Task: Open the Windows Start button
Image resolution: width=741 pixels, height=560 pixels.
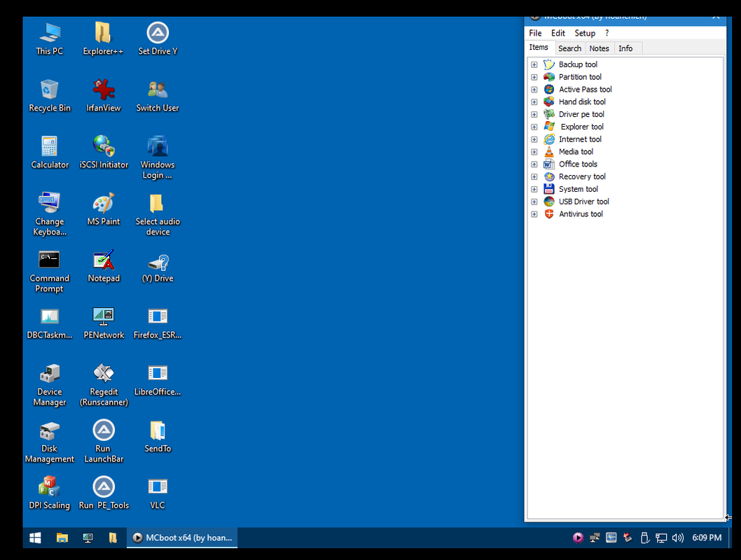Action: click(36, 538)
